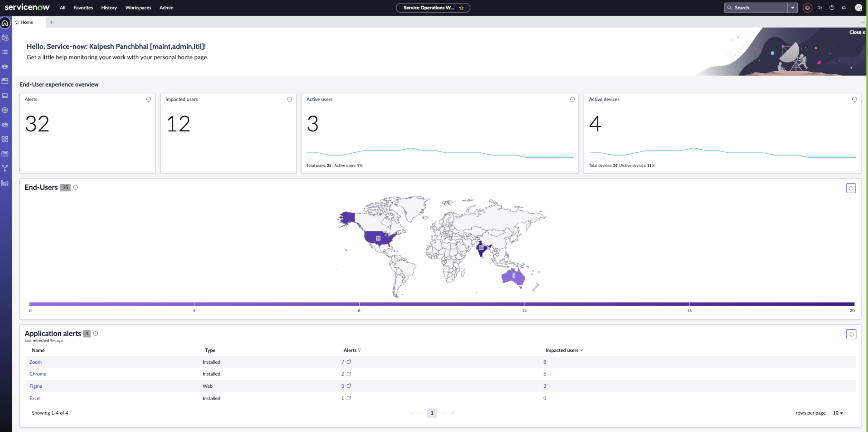Select the Home tab
The height and width of the screenshot is (432, 868).
[x=28, y=22]
